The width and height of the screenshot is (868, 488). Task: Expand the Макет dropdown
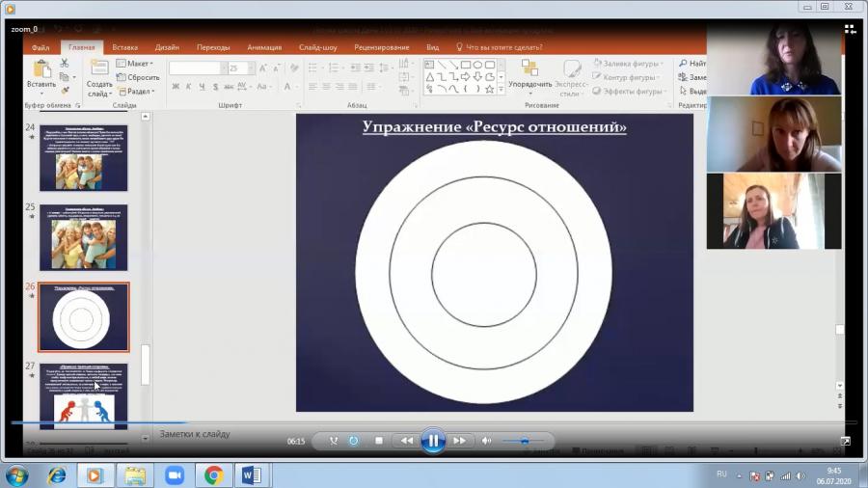(x=134, y=64)
